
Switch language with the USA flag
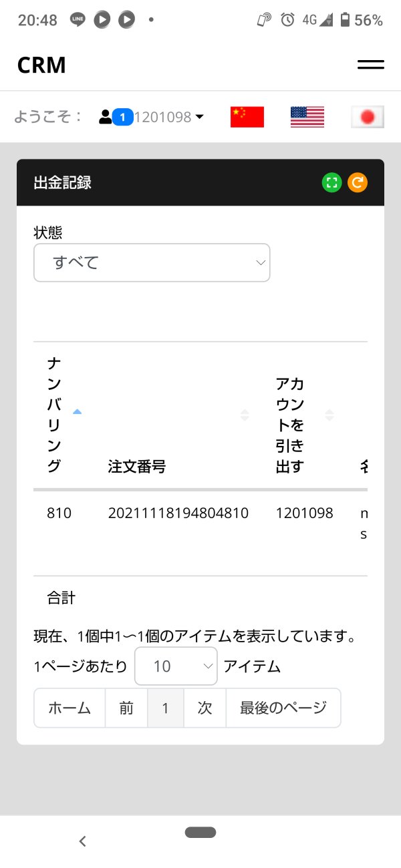pos(307,117)
